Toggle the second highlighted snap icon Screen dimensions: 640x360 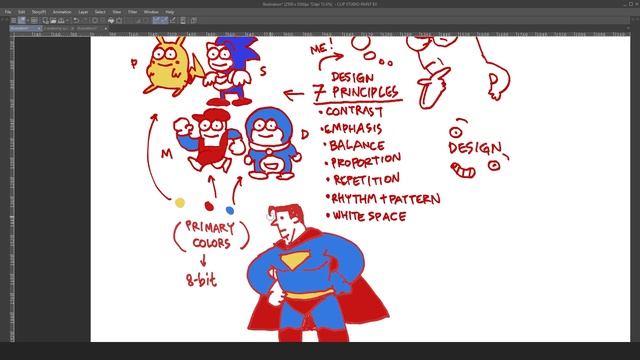coord(164,20)
